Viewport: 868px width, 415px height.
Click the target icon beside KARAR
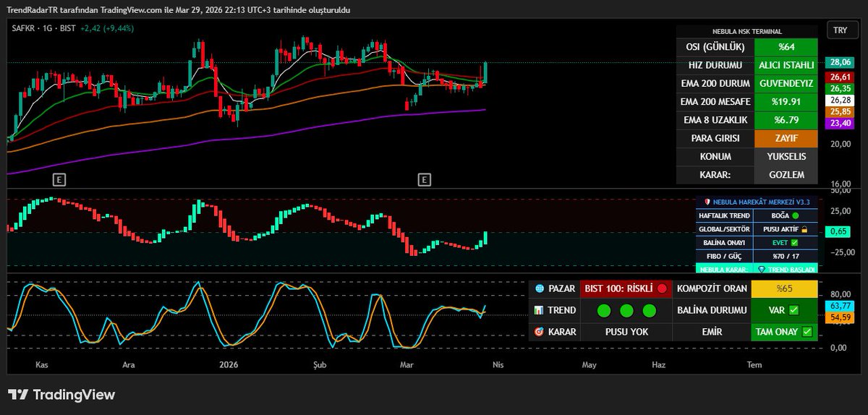click(539, 332)
